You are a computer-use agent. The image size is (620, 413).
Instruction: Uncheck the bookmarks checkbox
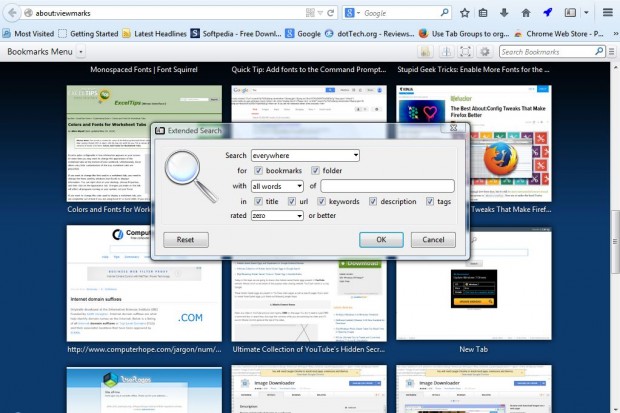pyautogui.click(x=256, y=170)
